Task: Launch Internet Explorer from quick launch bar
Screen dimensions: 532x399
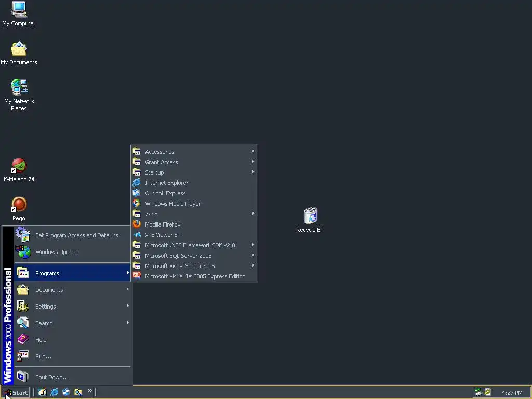Action: [x=54, y=392]
